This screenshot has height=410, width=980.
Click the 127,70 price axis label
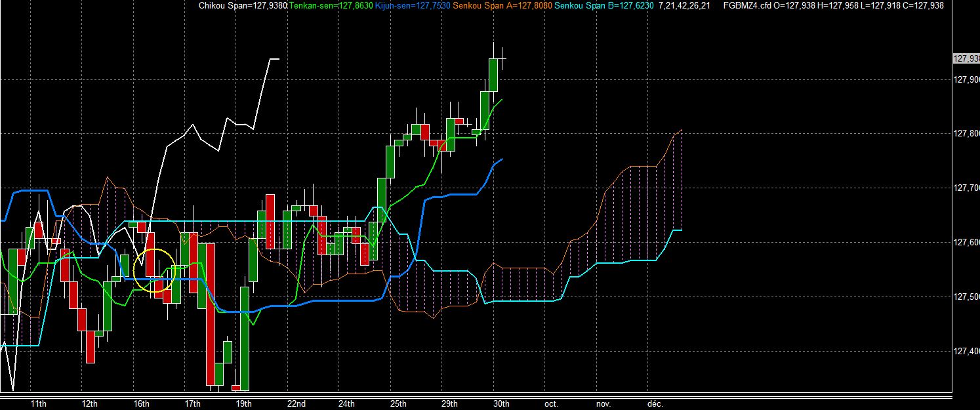click(x=966, y=188)
